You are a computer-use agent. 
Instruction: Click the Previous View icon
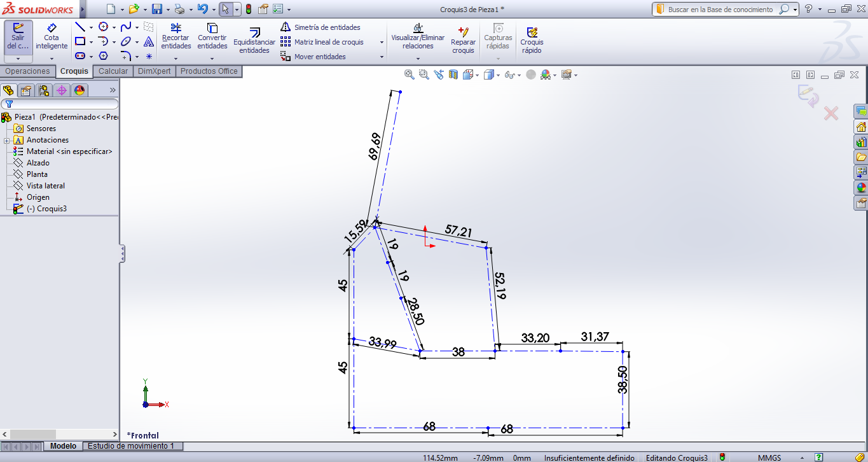(x=438, y=74)
